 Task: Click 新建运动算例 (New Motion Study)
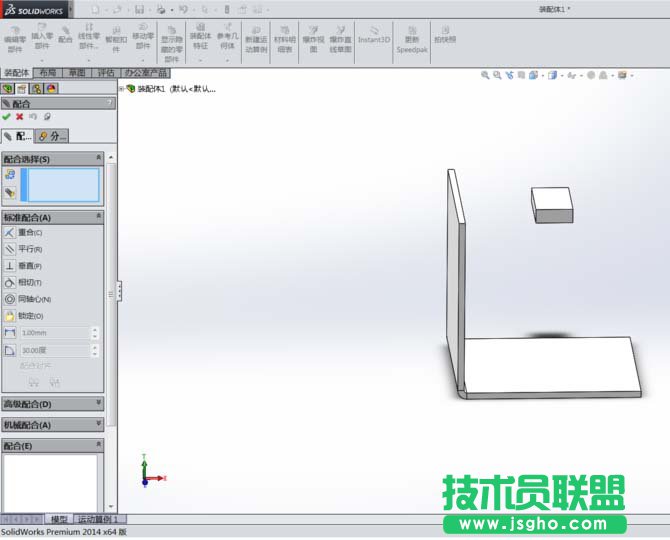click(x=256, y=39)
